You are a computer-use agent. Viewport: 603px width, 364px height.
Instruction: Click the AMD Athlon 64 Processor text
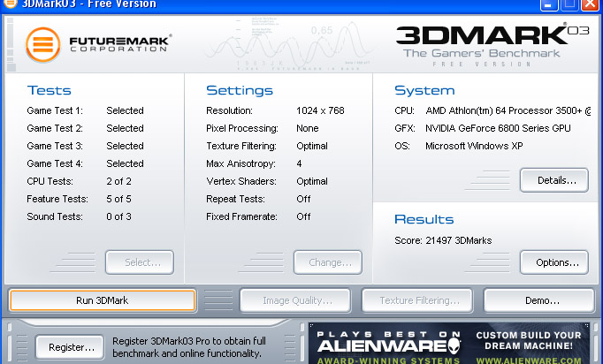click(x=508, y=110)
